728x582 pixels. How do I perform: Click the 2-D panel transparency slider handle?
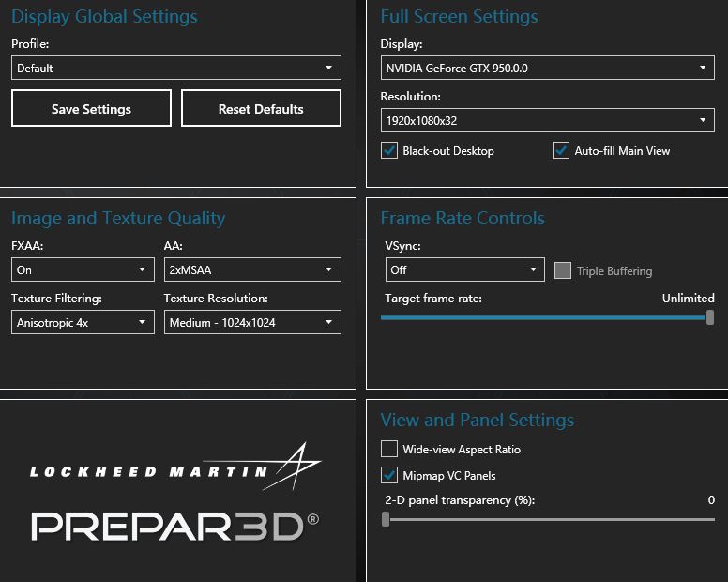[386, 519]
